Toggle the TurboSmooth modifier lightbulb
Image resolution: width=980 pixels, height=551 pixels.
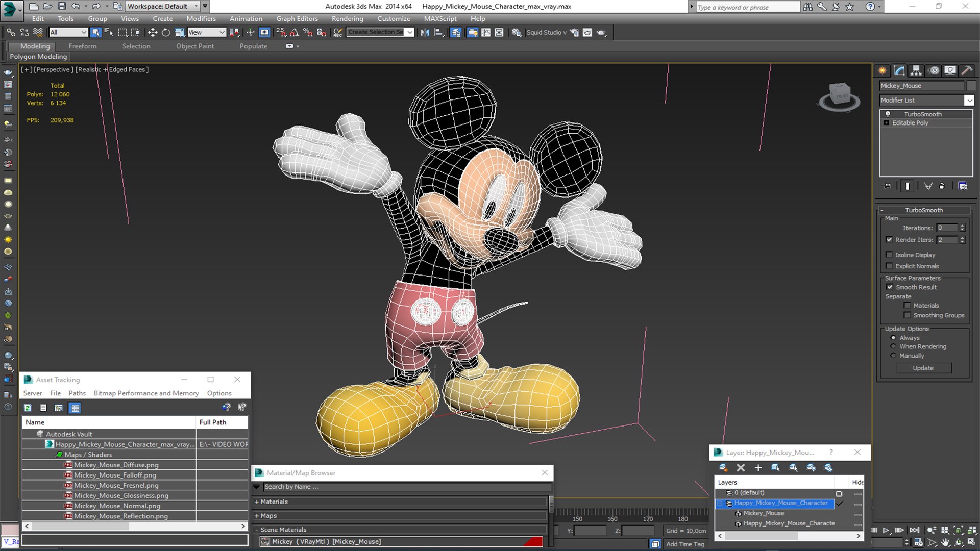888,114
